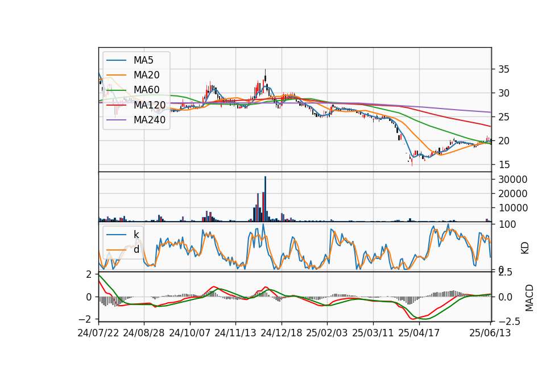Click the lowest candlestick near price 15
The width and height of the screenshot is (546, 392).
coord(412,162)
